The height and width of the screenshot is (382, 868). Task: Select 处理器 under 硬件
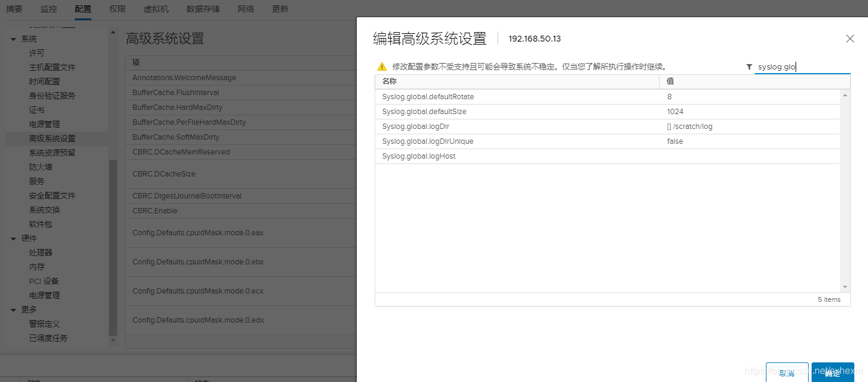(x=41, y=252)
